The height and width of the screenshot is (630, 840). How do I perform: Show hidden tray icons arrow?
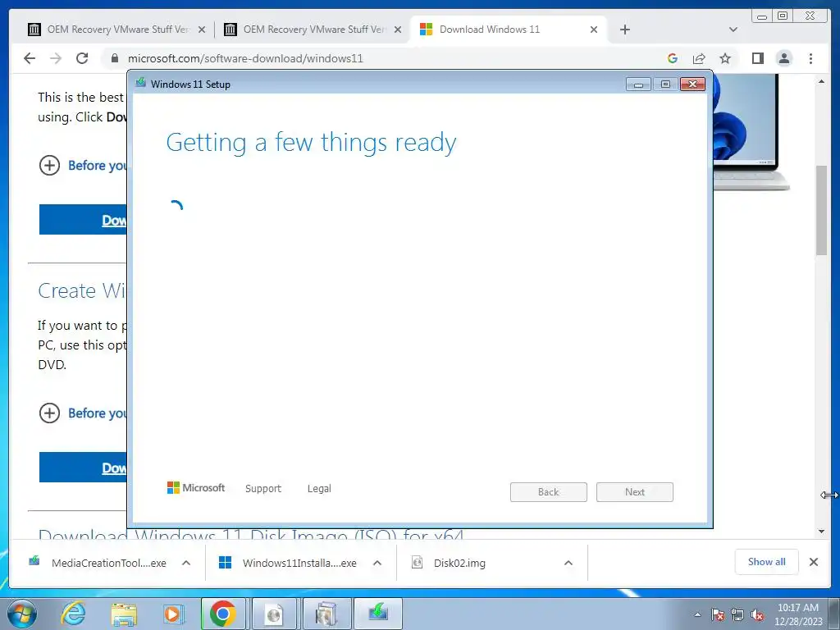coord(697,615)
